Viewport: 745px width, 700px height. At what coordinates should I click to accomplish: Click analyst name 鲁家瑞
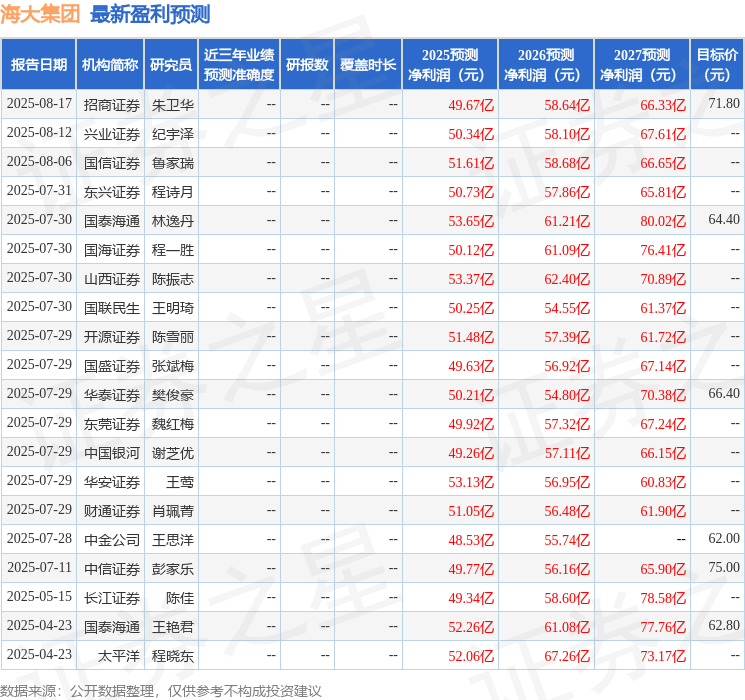172,163
